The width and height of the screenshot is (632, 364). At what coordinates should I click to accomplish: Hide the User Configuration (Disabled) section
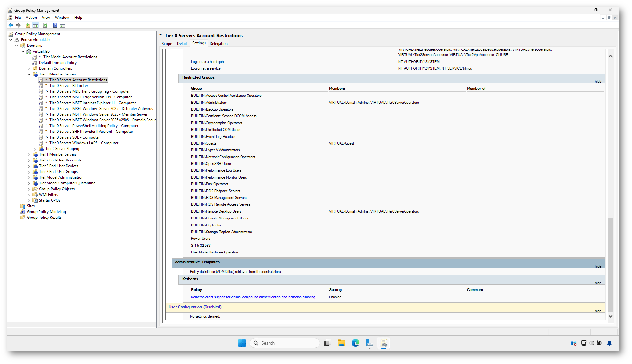pos(598,311)
